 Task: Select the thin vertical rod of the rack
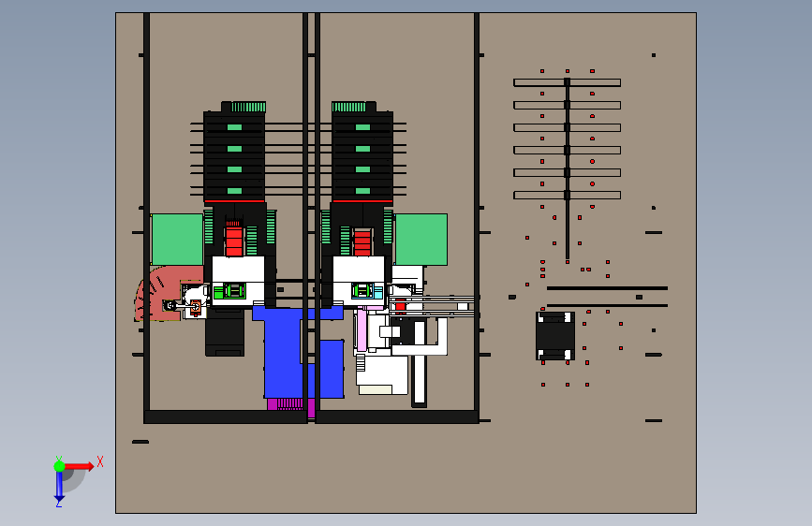click(567, 168)
